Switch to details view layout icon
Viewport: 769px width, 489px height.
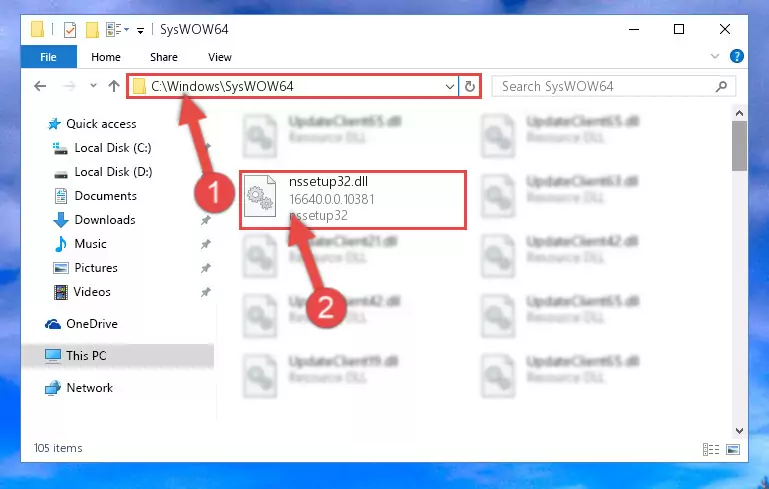[x=711, y=449]
